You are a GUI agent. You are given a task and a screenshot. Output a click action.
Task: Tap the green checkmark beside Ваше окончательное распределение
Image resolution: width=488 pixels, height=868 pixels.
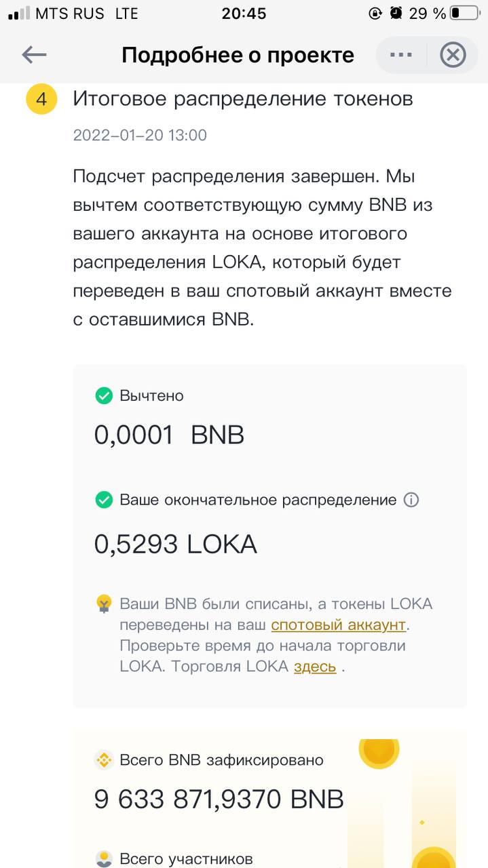[104, 500]
